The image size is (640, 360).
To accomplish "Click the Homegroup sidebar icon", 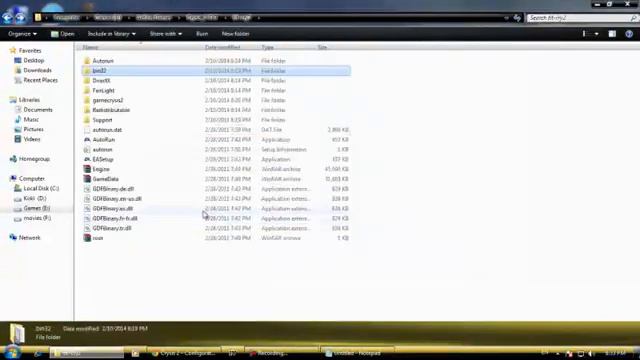I will pyautogui.click(x=13, y=159).
